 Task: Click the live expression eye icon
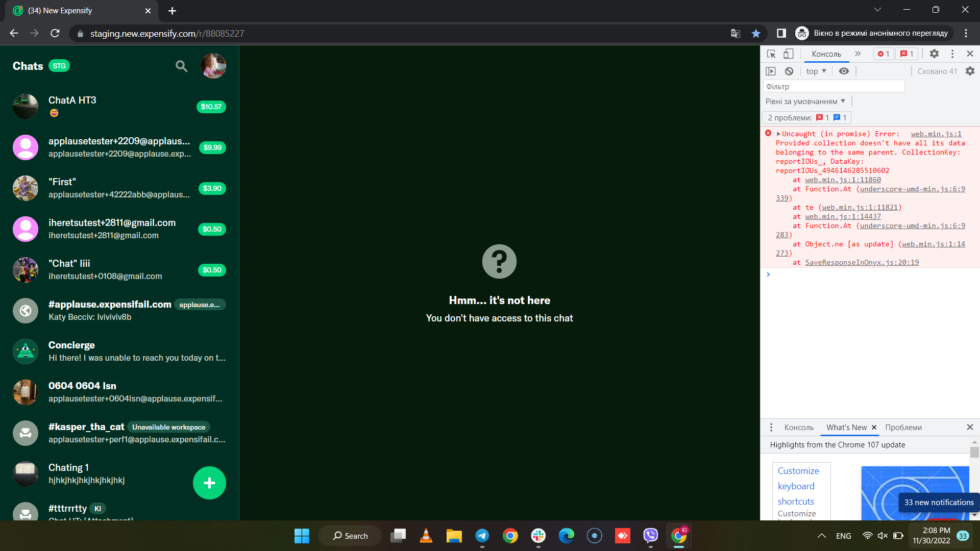(844, 71)
